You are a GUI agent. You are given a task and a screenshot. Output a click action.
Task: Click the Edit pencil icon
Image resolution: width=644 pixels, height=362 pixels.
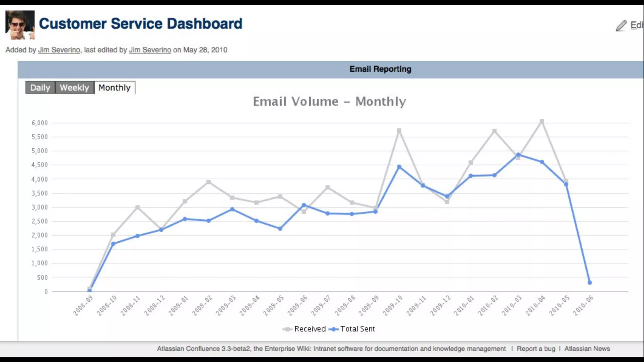coord(621,25)
